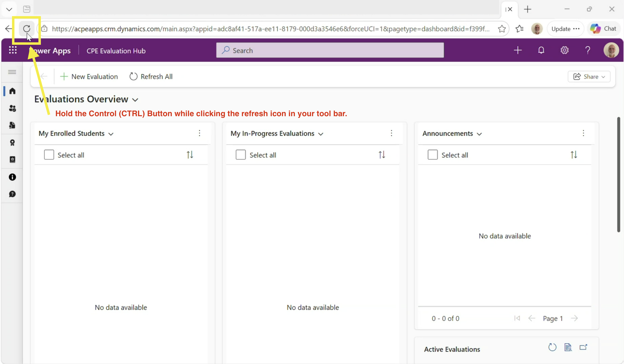
Task: Sort the My In-Progress Evaluations list
Action: pos(382,155)
